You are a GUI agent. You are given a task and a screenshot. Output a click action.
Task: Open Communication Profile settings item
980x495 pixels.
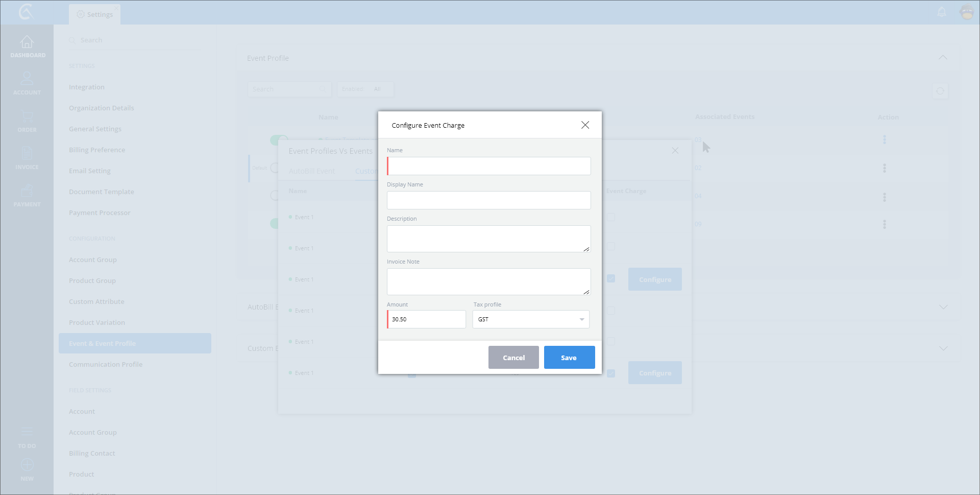[x=106, y=364]
